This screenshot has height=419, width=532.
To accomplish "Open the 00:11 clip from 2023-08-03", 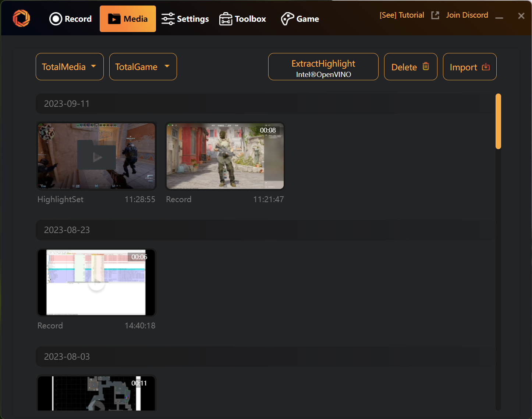I will (96, 394).
